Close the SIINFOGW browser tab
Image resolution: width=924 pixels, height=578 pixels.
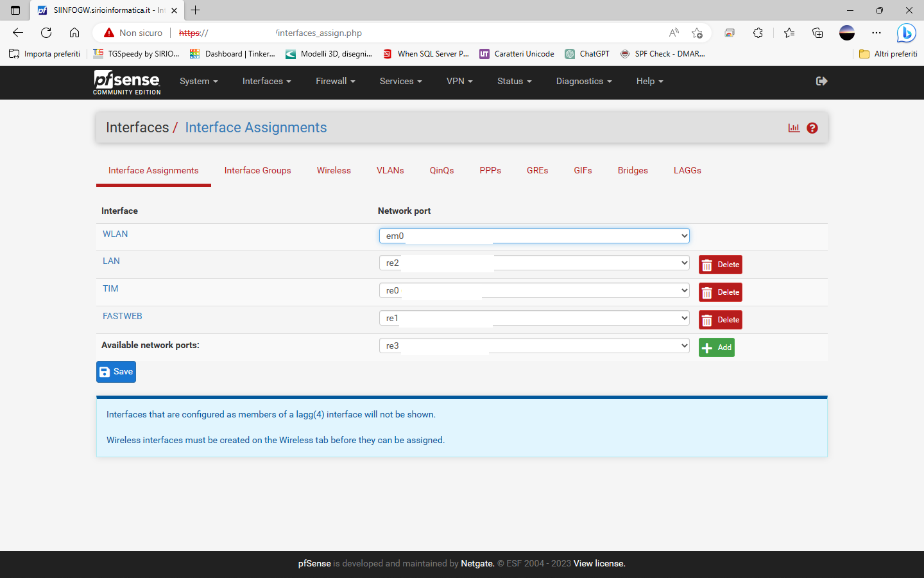tap(174, 10)
